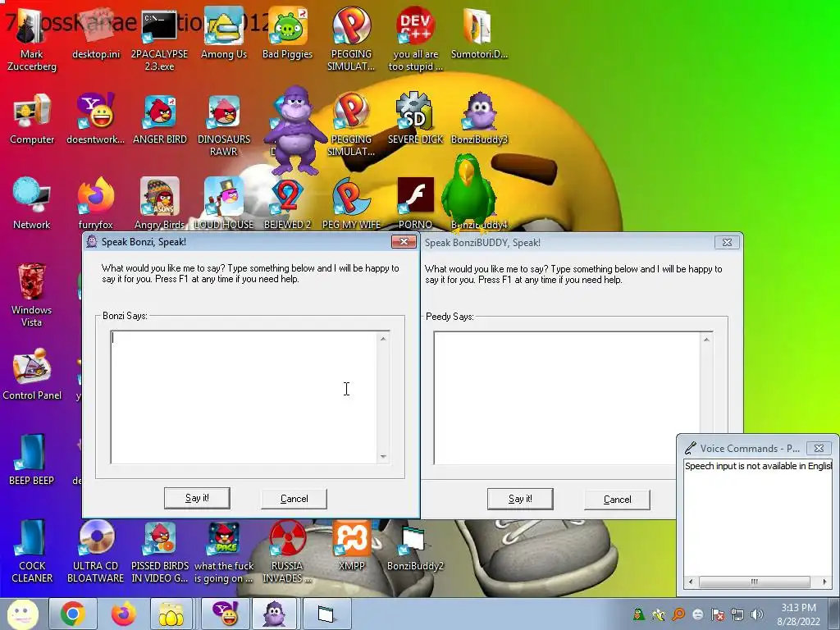Launch the ANGER BIRD shortcut
The image size is (840, 630).
tap(160, 119)
